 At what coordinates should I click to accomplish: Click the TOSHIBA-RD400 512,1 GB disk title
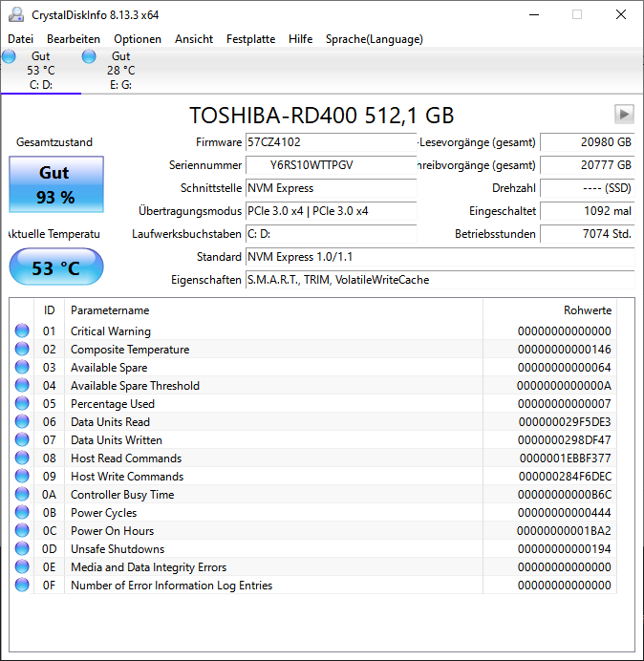point(321,116)
